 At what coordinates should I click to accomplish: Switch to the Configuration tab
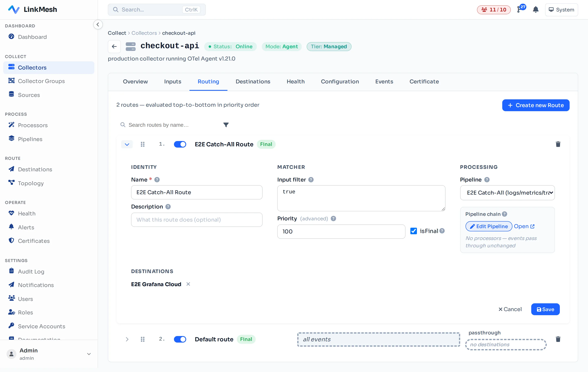coord(340,81)
